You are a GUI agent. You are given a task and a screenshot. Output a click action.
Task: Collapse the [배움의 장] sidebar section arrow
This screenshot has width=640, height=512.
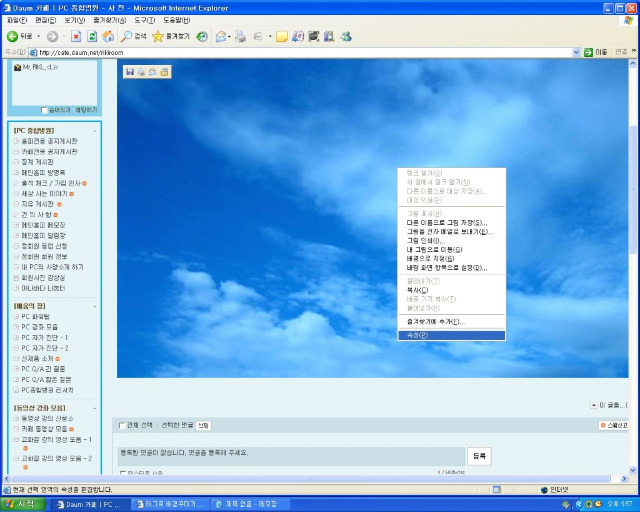click(x=95, y=306)
